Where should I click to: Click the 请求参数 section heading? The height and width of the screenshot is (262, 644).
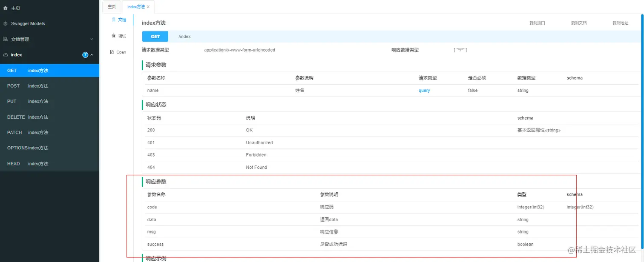point(156,65)
